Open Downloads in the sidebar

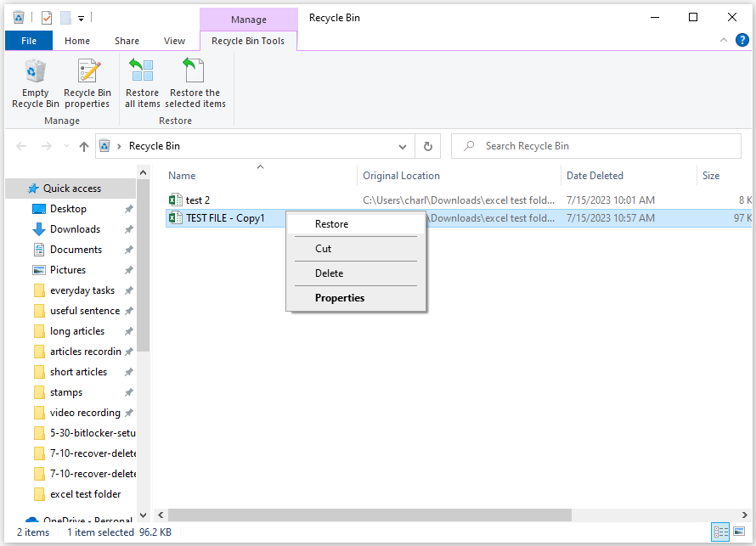pyautogui.click(x=76, y=229)
